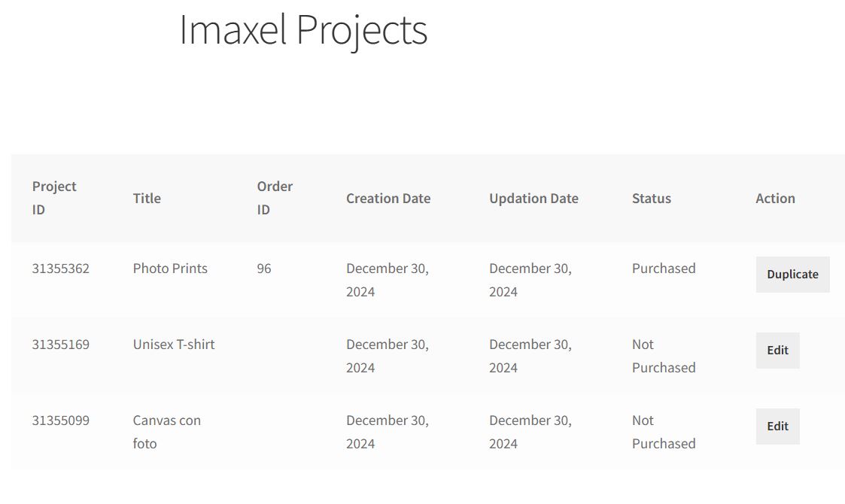Click the Status column header
The width and height of the screenshot is (845, 504).
click(652, 199)
